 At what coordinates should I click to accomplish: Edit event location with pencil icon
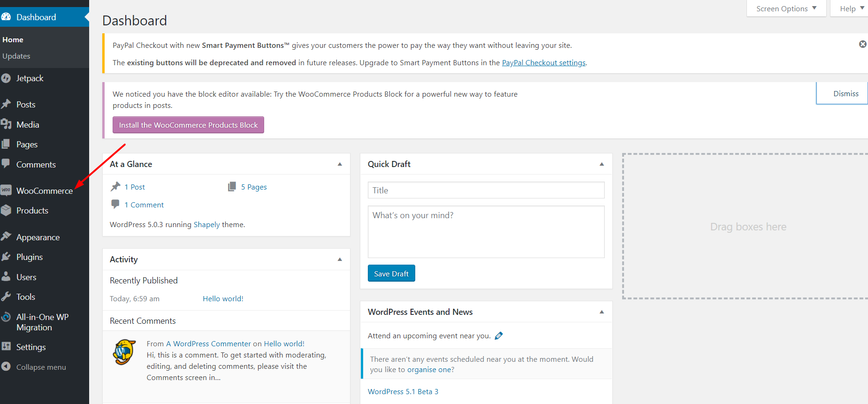tap(499, 335)
